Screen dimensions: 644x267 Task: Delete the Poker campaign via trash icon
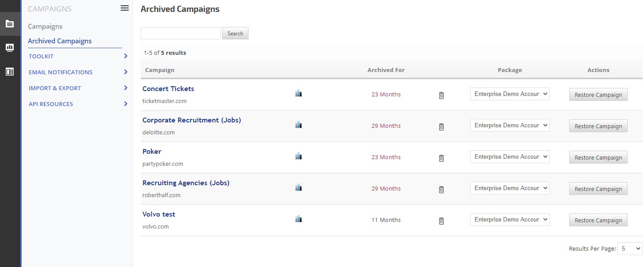pos(441,158)
